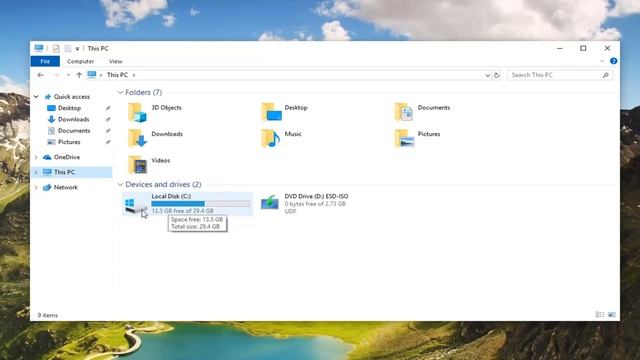This screenshot has height=360, width=640.
Task: Toggle pin next to Documents in Quick access
Action: point(108,131)
